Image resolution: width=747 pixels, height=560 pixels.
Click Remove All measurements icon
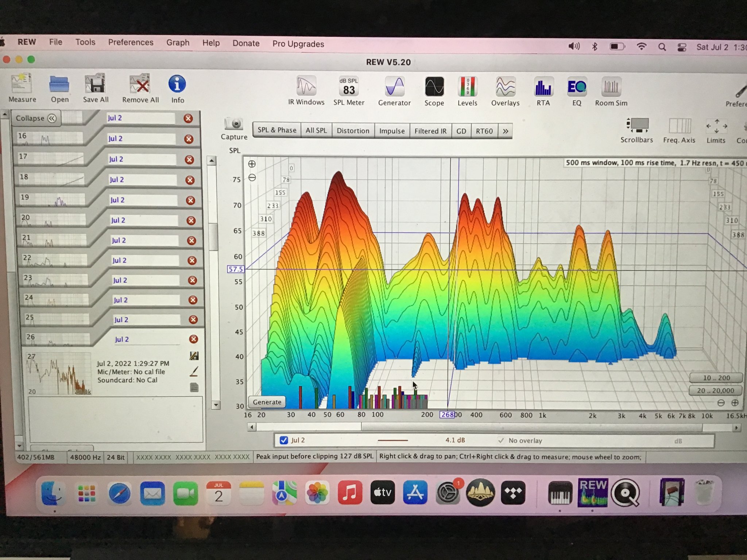coord(140,89)
